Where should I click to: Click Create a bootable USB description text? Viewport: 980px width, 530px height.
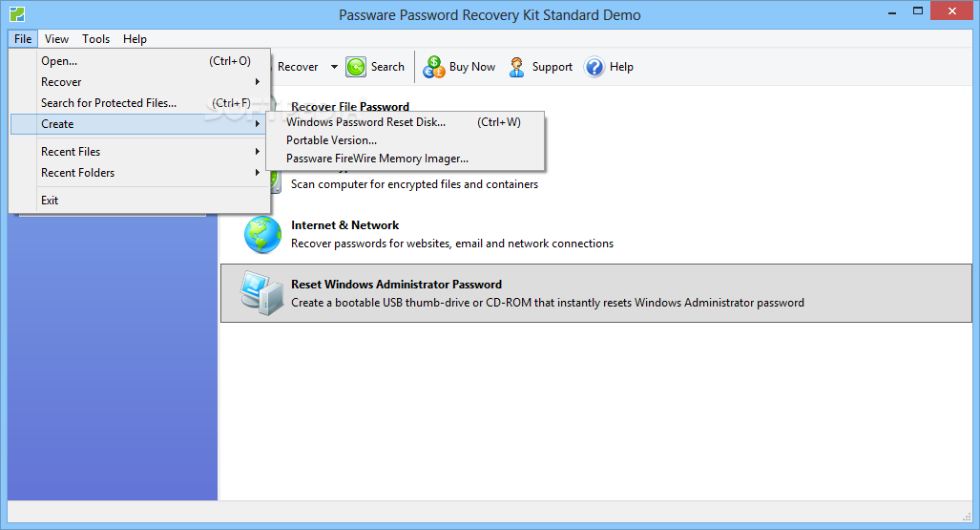tap(548, 303)
